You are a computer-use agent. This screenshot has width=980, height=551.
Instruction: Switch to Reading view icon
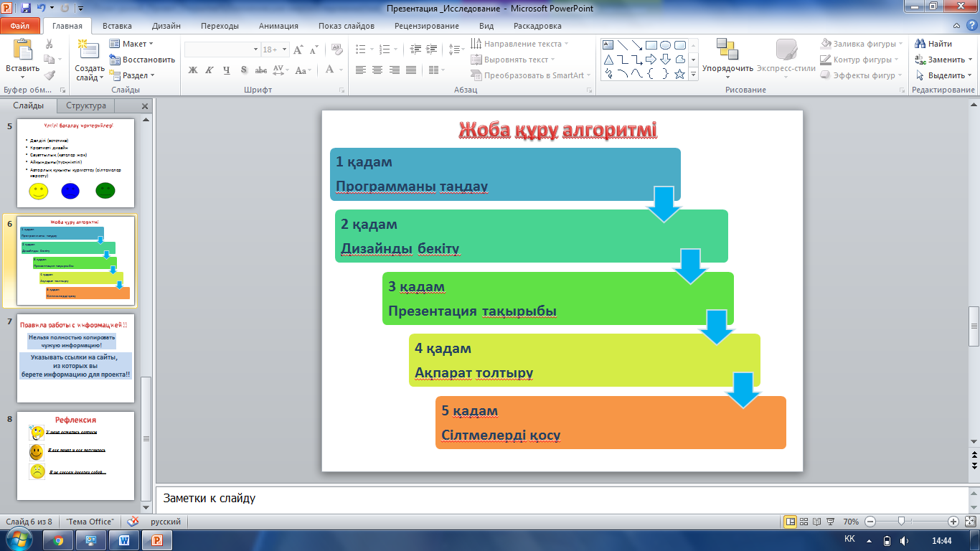[x=817, y=522]
